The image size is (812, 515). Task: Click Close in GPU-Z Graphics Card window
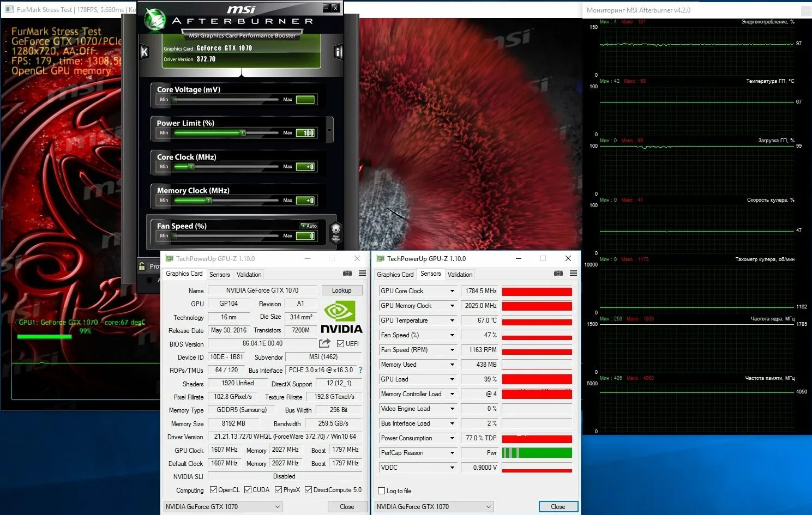point(347,507)
